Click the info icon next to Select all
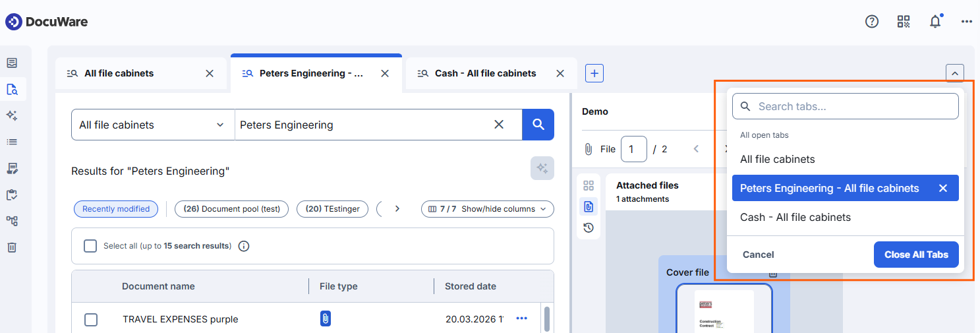The image size is (980, 333). 243,246
